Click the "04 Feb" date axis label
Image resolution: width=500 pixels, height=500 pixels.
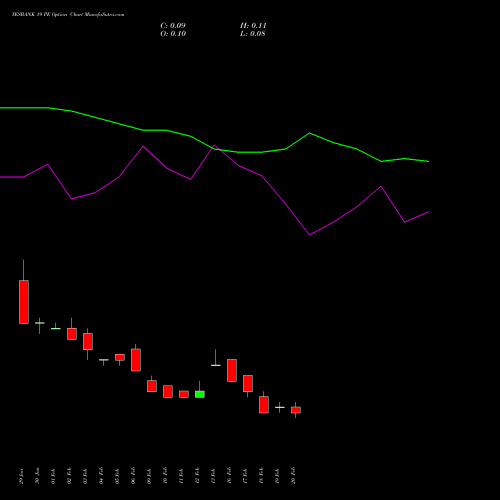pyautogui.click(x=102, y=476)
